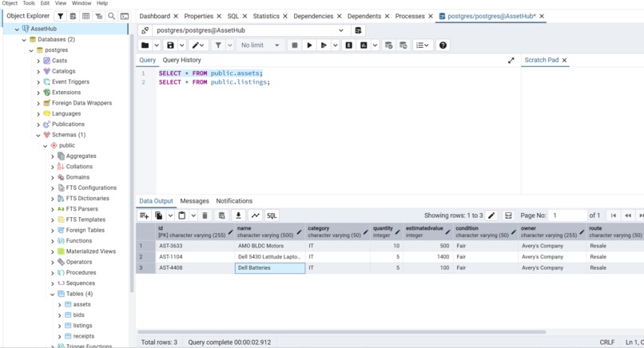
Task: Click the SQL button in Data Output toolbar
Action: pos(272,216)
